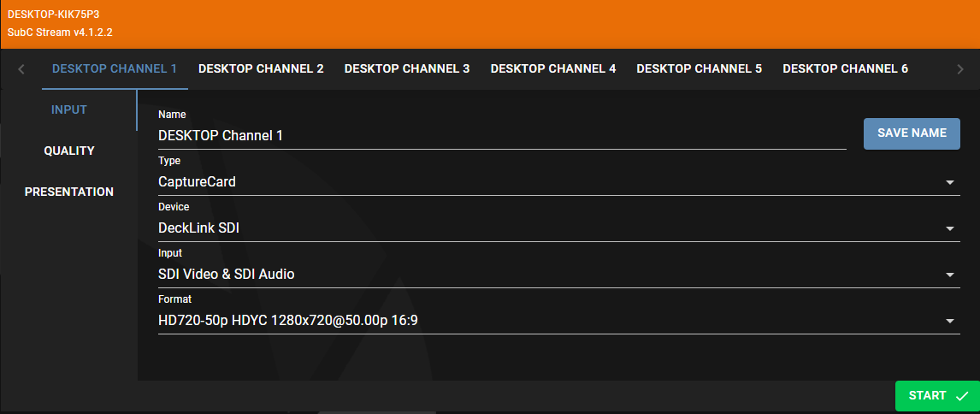Viewport: 980px width, 414px height.
Task: Open the Format dropdown showing HD720-50p
Action: 949,321
